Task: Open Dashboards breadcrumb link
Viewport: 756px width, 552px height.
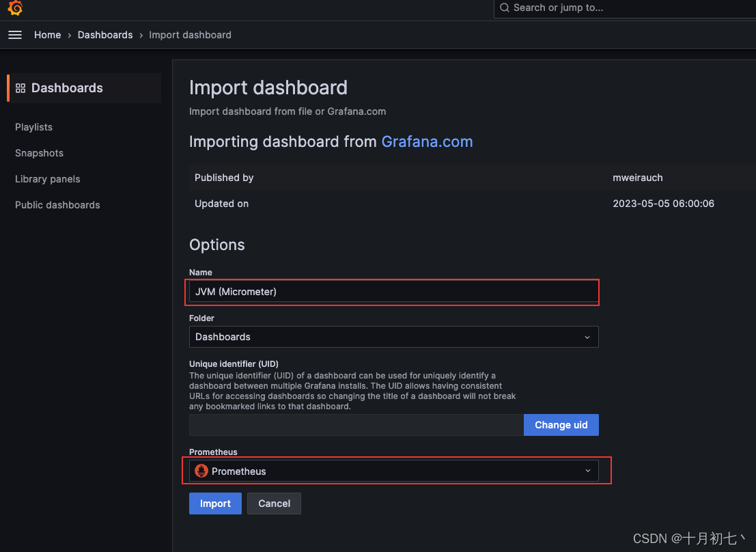Action: pos(105,35)
